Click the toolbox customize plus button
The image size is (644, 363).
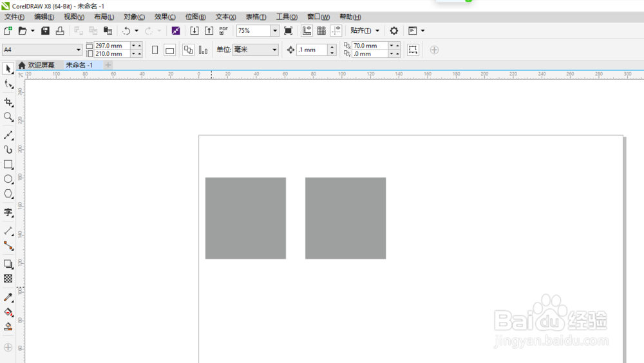8,348
